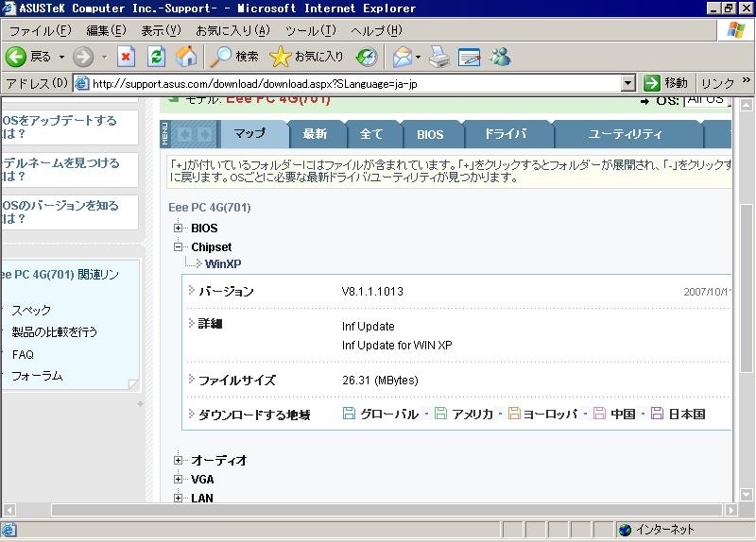Viewport: 756px width, 542px height.
Task: Click the green Go arrow button
Action: 651,83
